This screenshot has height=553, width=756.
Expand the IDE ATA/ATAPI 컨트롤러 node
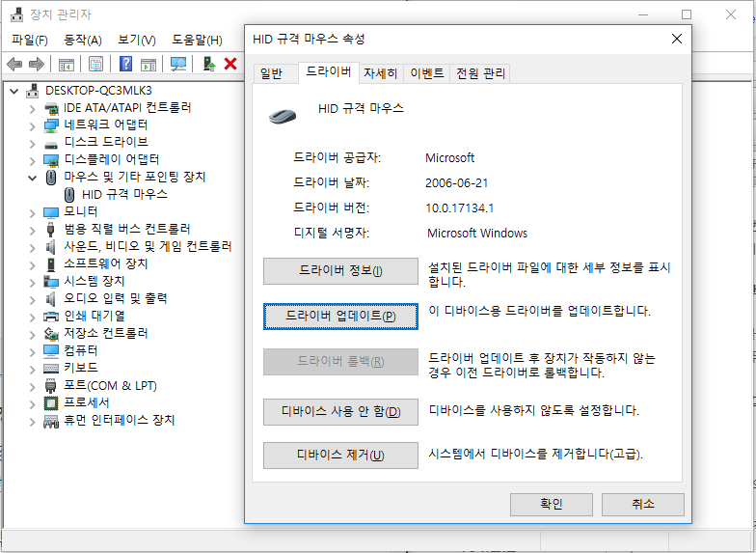click(33, 109)
